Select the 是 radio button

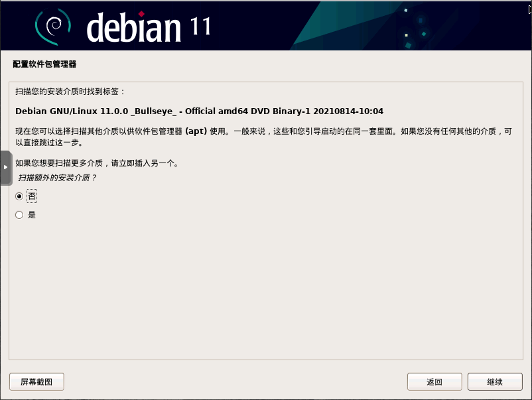click(x=19, y=215)
